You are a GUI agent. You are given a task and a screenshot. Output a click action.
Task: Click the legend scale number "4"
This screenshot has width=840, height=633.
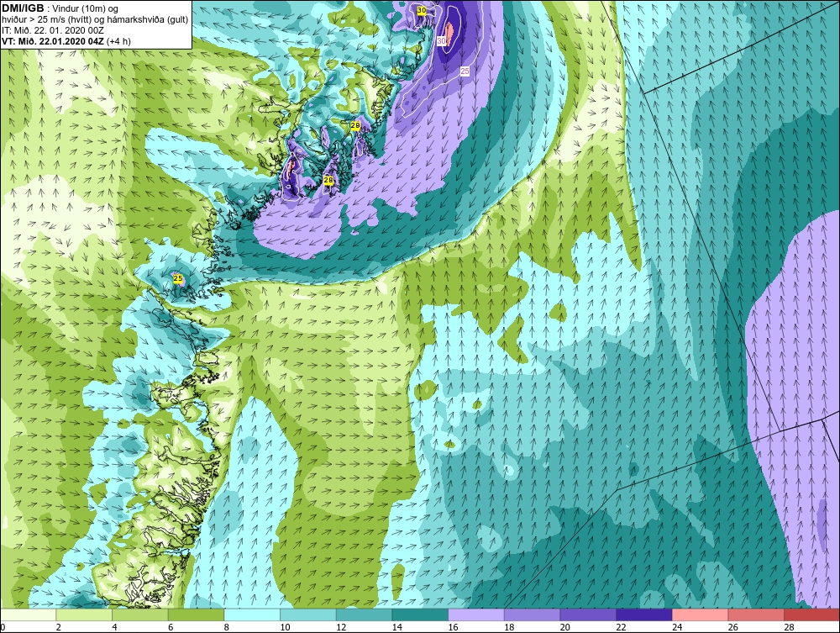(x=114, y=627)
